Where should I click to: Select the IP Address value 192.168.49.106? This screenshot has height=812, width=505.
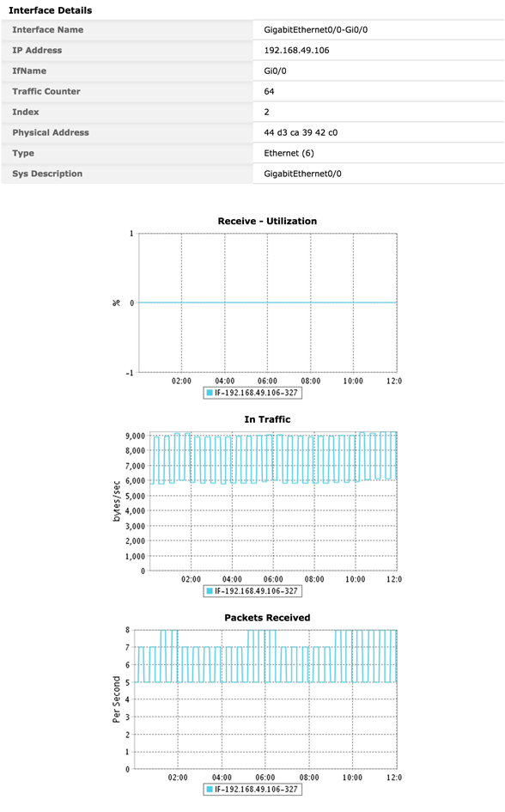point(296,50)
